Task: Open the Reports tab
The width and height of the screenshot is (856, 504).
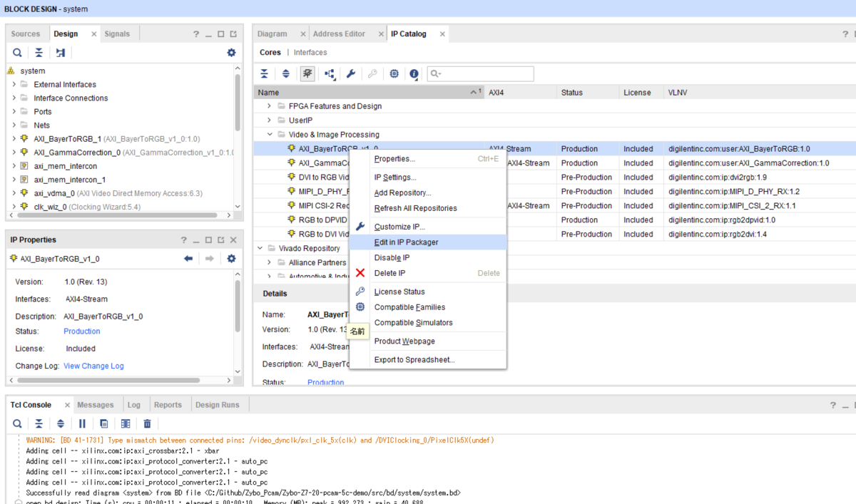Action: [168, 405]
